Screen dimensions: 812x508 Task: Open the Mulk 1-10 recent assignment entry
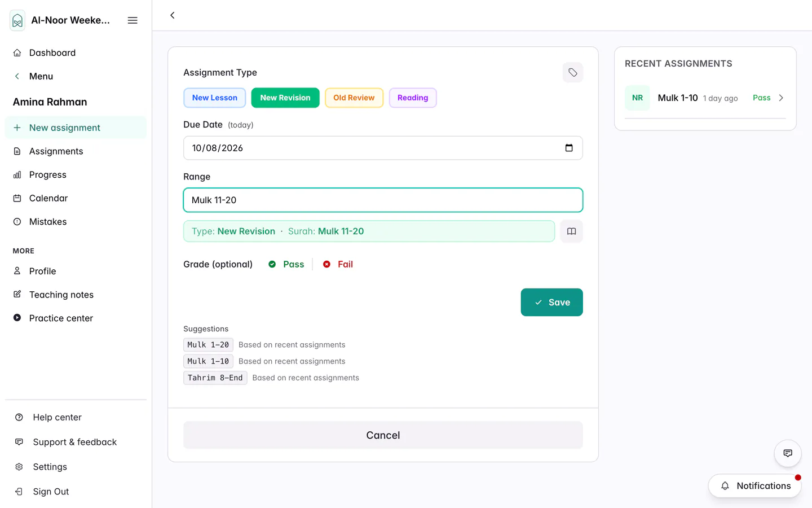tap(705, 98)
